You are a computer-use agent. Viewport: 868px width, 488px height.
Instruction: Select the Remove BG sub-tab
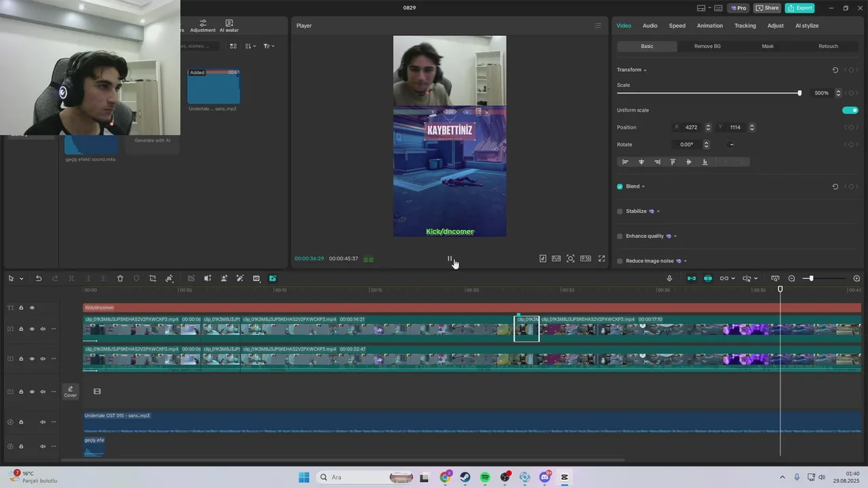(x=707, y=46)
